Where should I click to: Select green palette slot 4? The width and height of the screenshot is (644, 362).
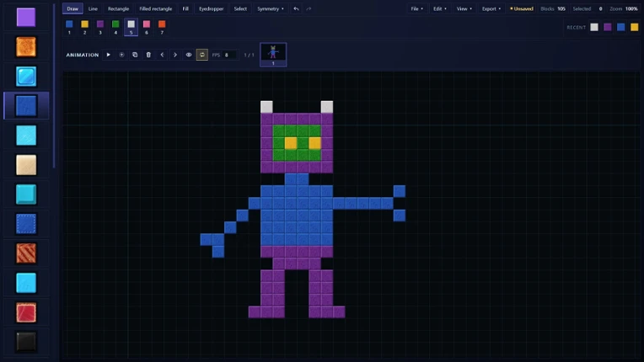[x=115, y=27]
